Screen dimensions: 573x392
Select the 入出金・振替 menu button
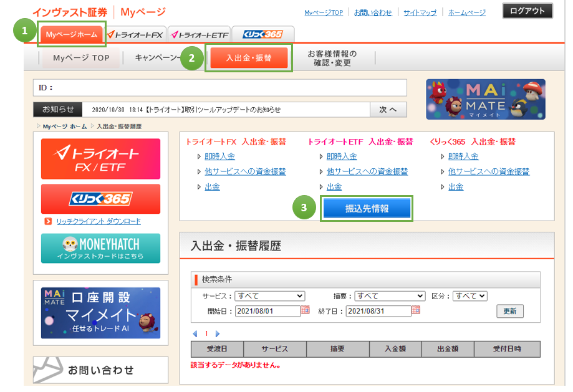(x=249, y=58)
